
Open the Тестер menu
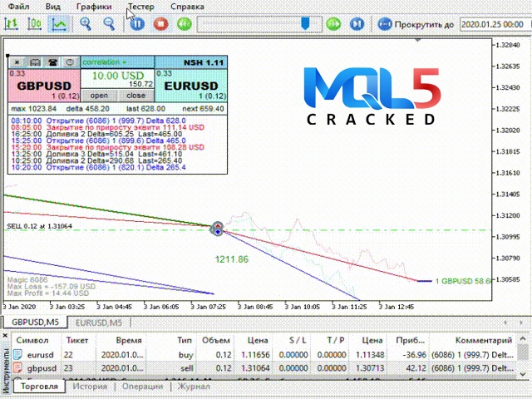tap(140, 7)
